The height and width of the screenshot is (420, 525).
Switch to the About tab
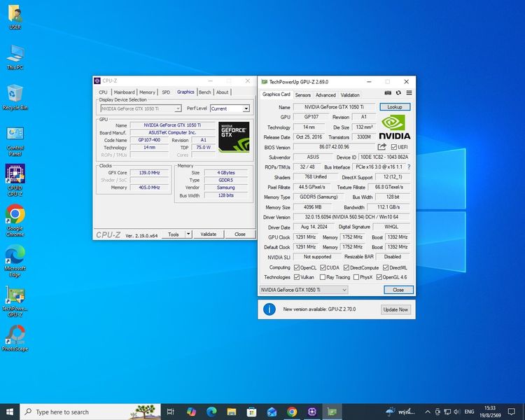pos(223,92)
